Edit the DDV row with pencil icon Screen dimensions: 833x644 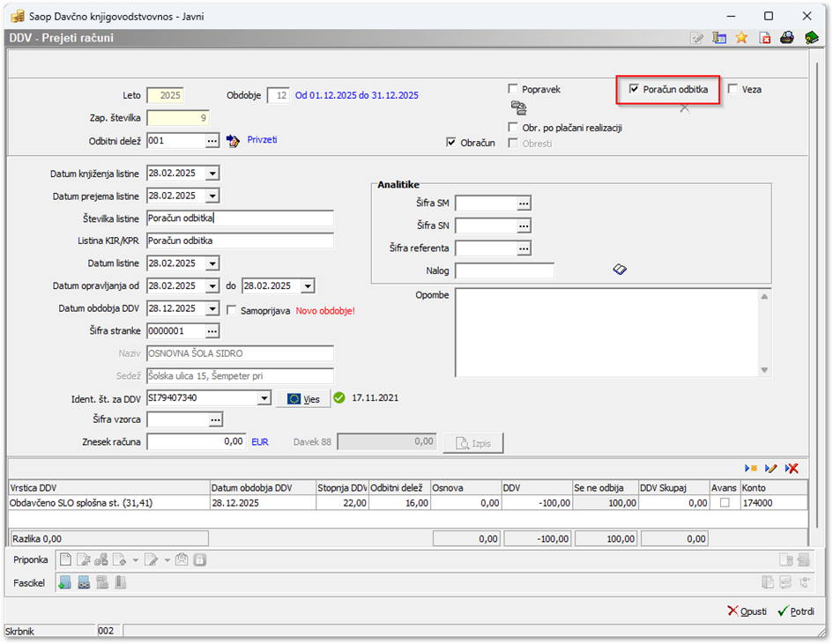(770, 469)
